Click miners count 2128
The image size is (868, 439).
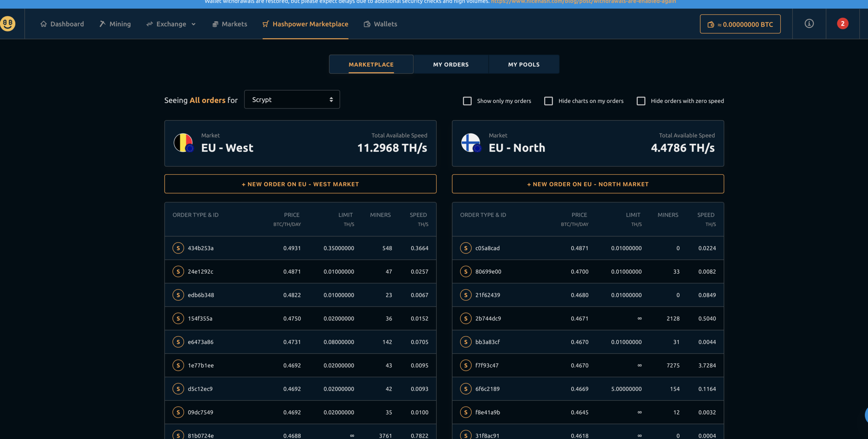673,318
